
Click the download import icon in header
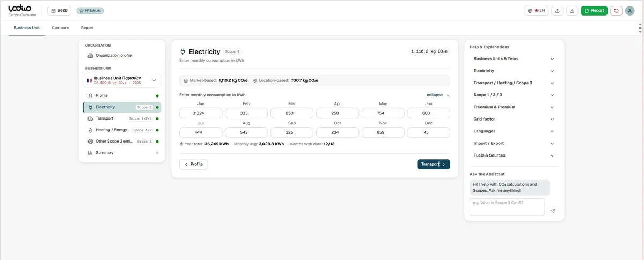tap(572, 10)
